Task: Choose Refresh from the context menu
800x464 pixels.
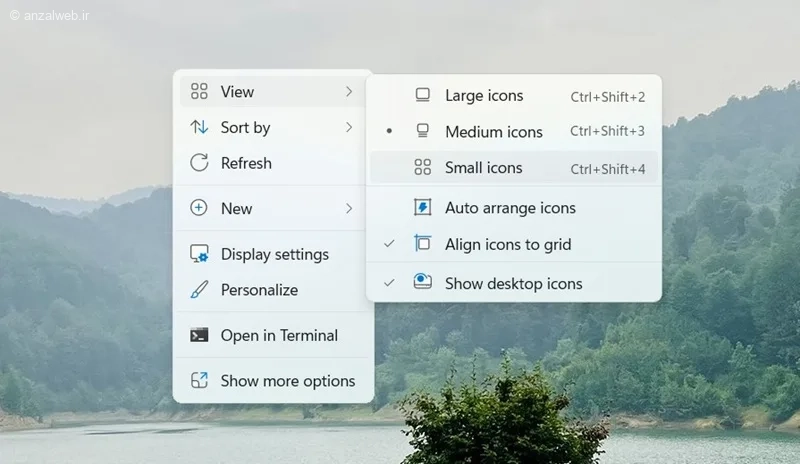Action: 272,163
